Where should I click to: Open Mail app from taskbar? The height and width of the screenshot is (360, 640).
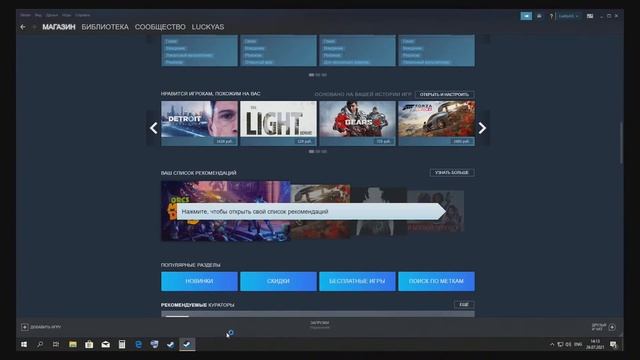tap(105, 344)
